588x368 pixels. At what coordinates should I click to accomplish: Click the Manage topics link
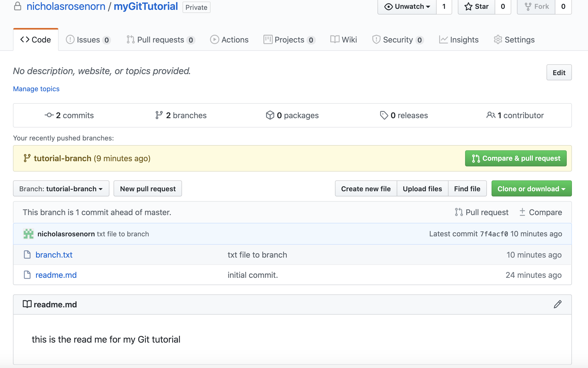(36, 89)
